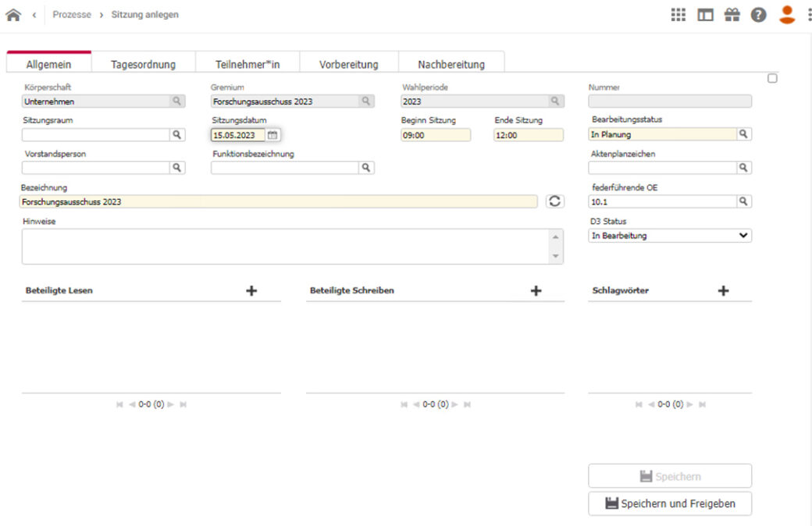The width and height of the screenshot is (812, 526).
Task: Open the help icon
Action: point(758,13)
